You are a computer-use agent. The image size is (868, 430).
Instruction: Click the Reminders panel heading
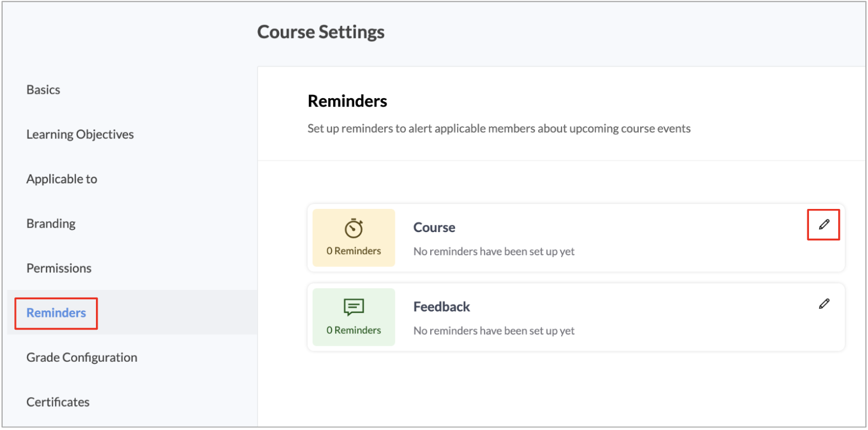click(x=347, y=101)
